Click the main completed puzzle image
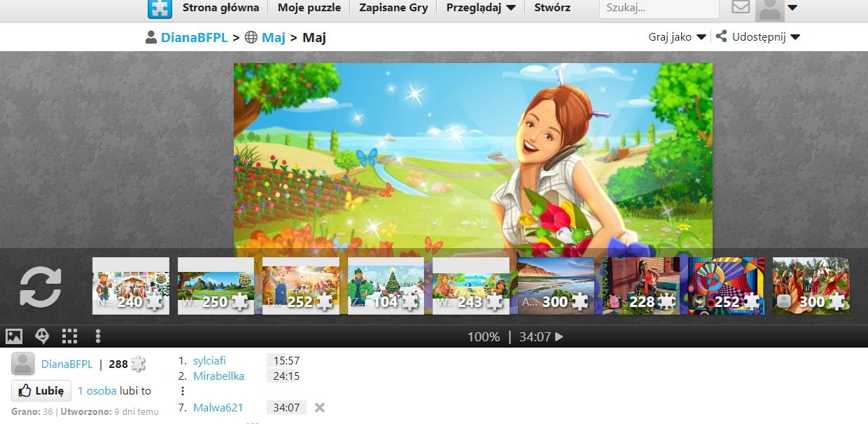This screenshot has width=868, height=424. click(473, 161)
